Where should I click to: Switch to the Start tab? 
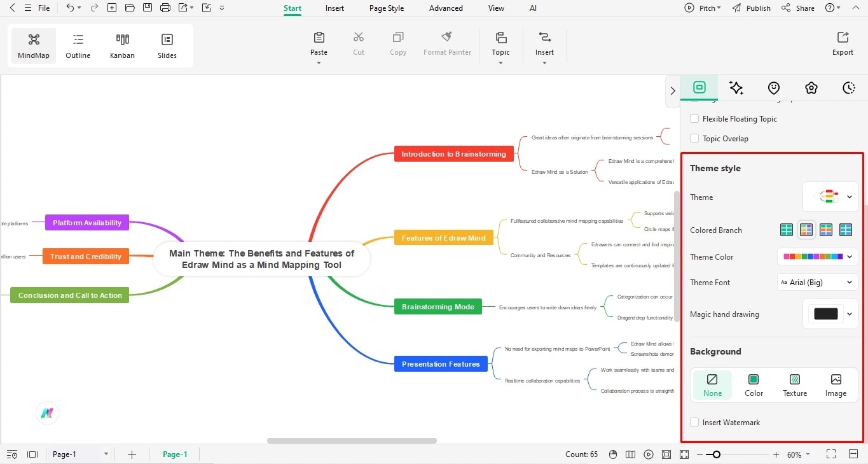tap(293, 8)
